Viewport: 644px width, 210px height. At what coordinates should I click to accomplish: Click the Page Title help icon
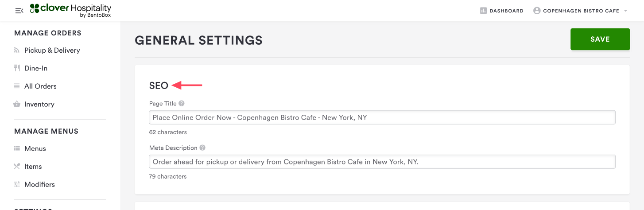[182, 104]
